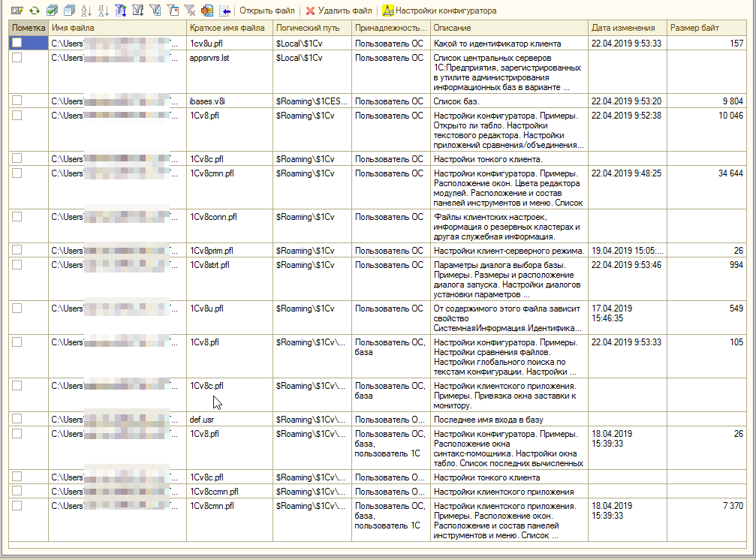Screen dimensions: 756x560
Task: Select the appsrvrs.lst file name cell
Action: 230,72
